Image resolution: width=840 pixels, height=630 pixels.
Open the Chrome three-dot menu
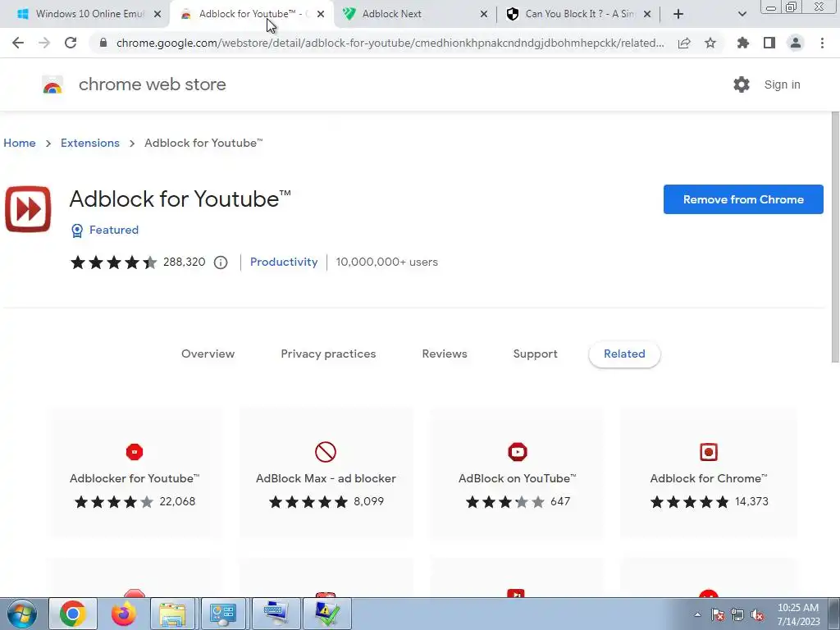click(x=822, y=43)
